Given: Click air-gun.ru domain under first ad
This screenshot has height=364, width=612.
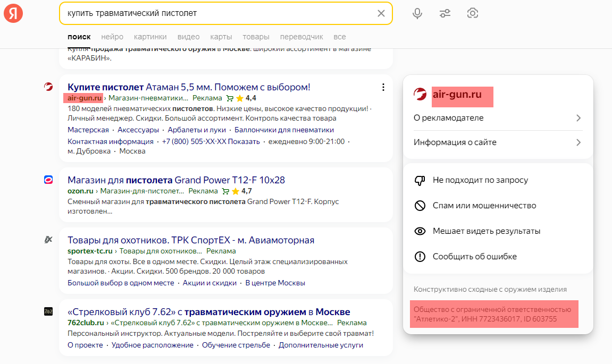Looking at the screenshot, I should click(x=85, y=98).
